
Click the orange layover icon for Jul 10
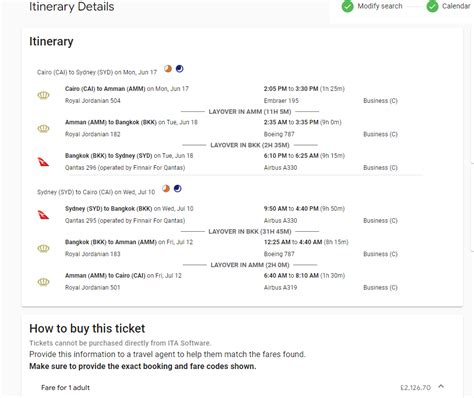click(166, 189)
